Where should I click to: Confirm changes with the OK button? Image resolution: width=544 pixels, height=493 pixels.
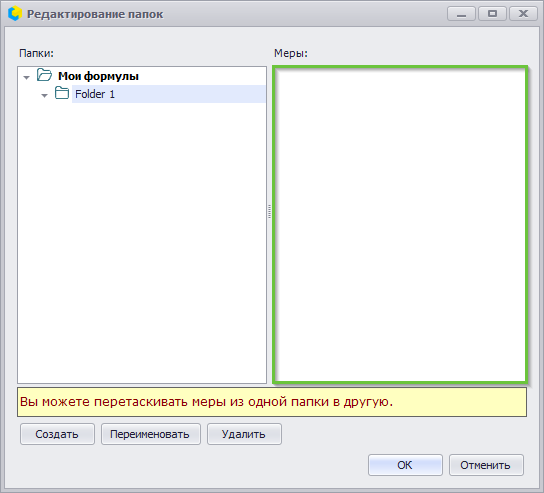tap(405, 465)
